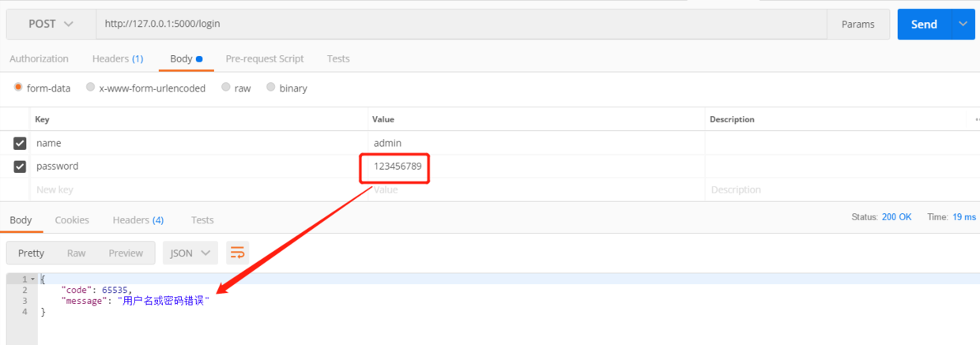The height and width of the screenshot is (345, 980).
Task: Click the 'password' key cell
Action: [x=199, y=167]
